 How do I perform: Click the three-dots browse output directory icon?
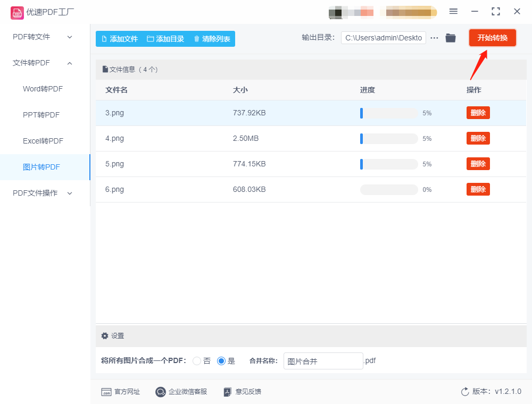pyautogui.click(x=434, y=38)
